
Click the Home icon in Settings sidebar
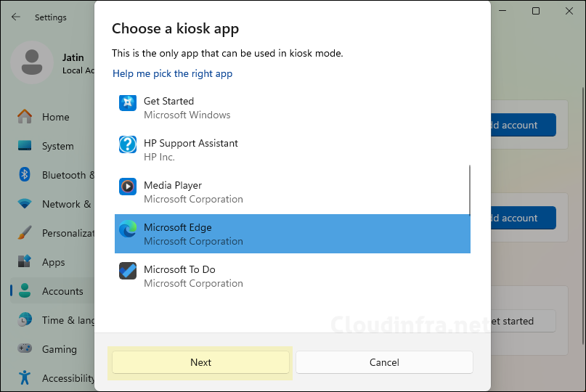coord(25,117)
